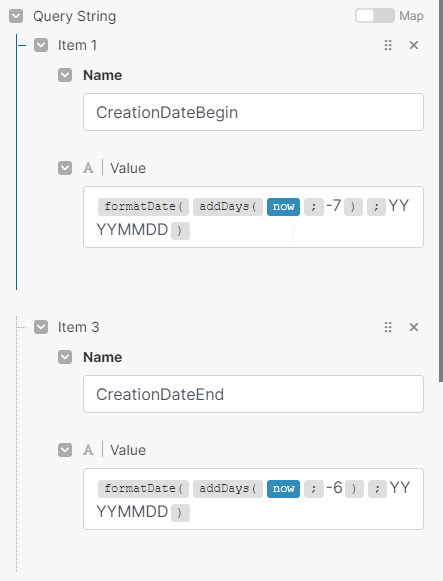Click the CreationDateBegin name input
The image size is (443, 581).
click(253, 112)
